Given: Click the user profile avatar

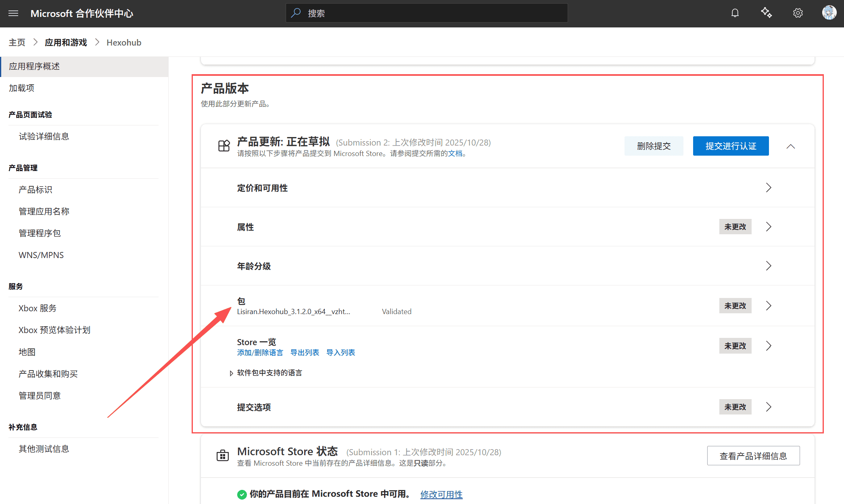Looking at the screenshot, I should [x=829, y=13].
